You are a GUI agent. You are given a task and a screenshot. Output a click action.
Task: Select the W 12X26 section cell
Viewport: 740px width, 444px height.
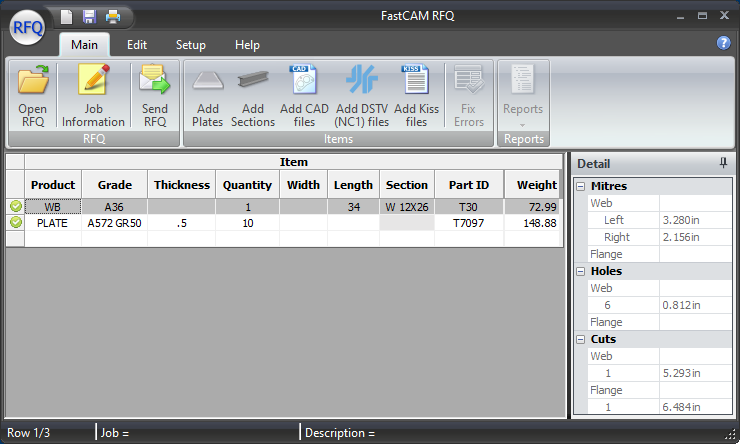tap(407, 207)
